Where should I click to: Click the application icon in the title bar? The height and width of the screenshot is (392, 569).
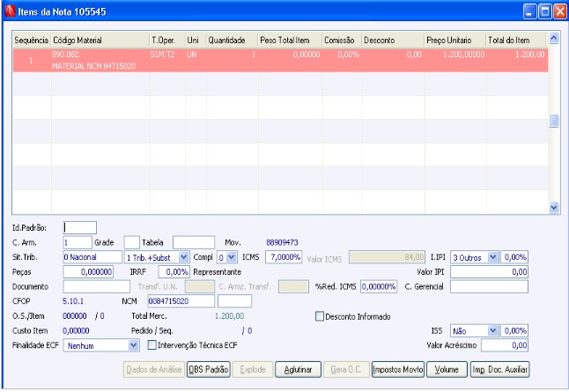[10, 11]
